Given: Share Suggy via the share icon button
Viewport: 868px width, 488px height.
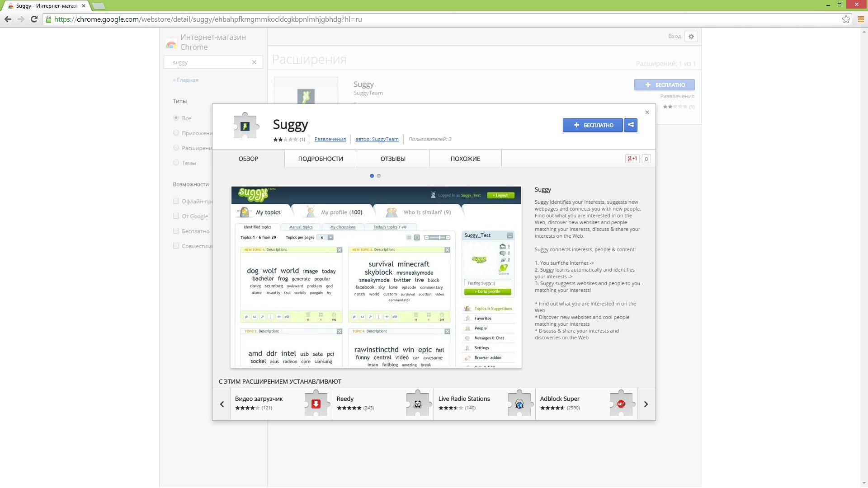Looking at the screenshot, I should (631, 125).
